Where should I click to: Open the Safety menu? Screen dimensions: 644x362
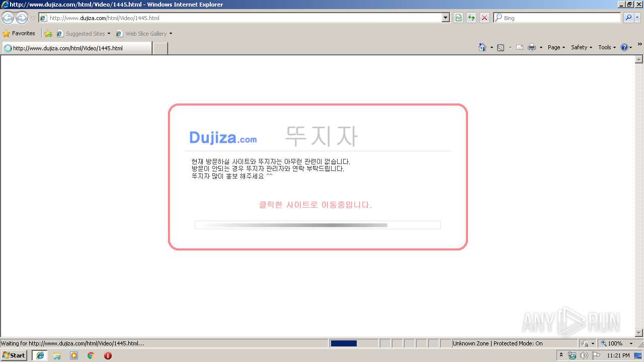tap(582, 47)
